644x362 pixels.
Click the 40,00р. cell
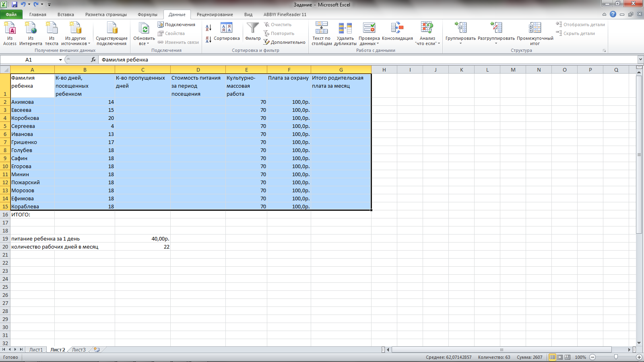pos(142,239)
